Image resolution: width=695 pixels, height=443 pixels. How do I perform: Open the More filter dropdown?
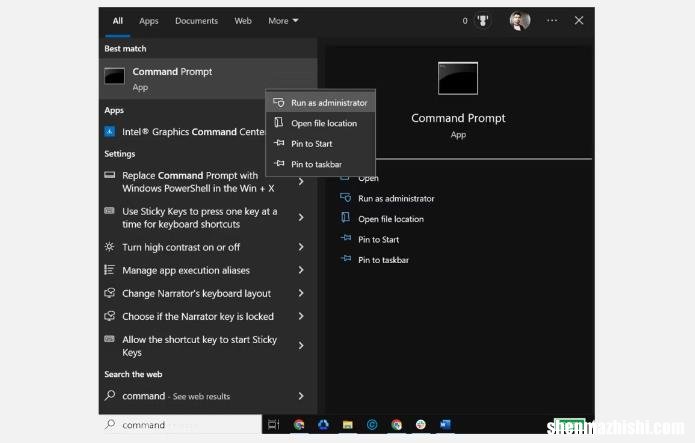283,21
